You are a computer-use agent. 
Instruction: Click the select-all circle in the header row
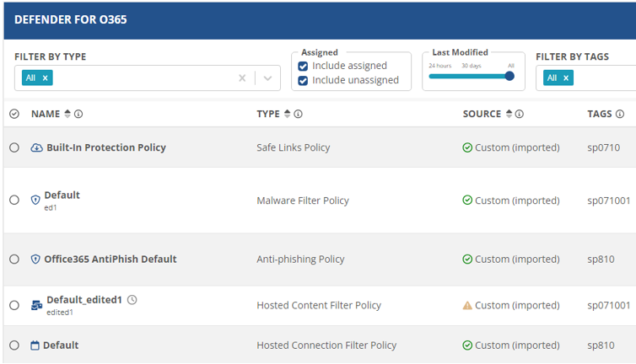pos(14,114)
